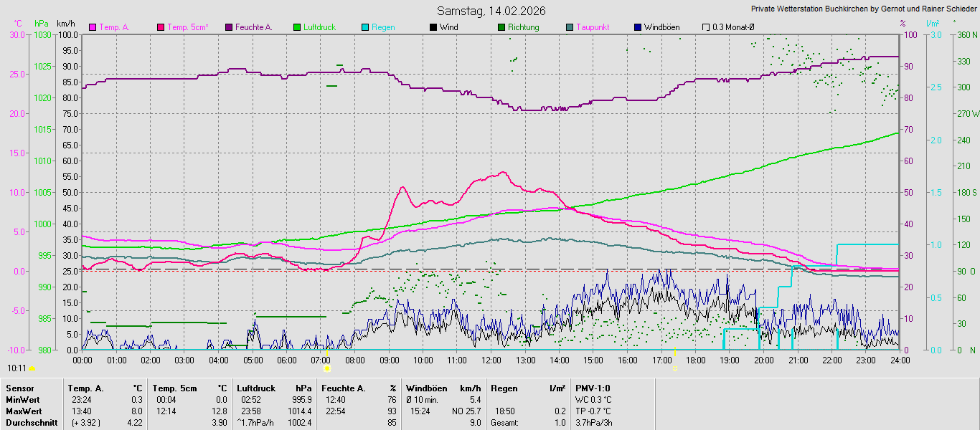Click the black Wind legend square
Screen dimensions: 980x430
click(433, 27)
